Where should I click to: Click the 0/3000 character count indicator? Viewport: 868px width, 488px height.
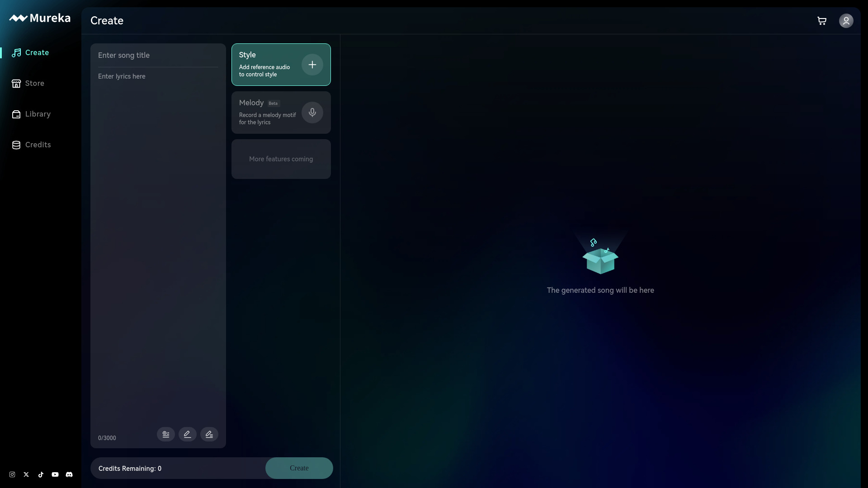coord(107,438)
